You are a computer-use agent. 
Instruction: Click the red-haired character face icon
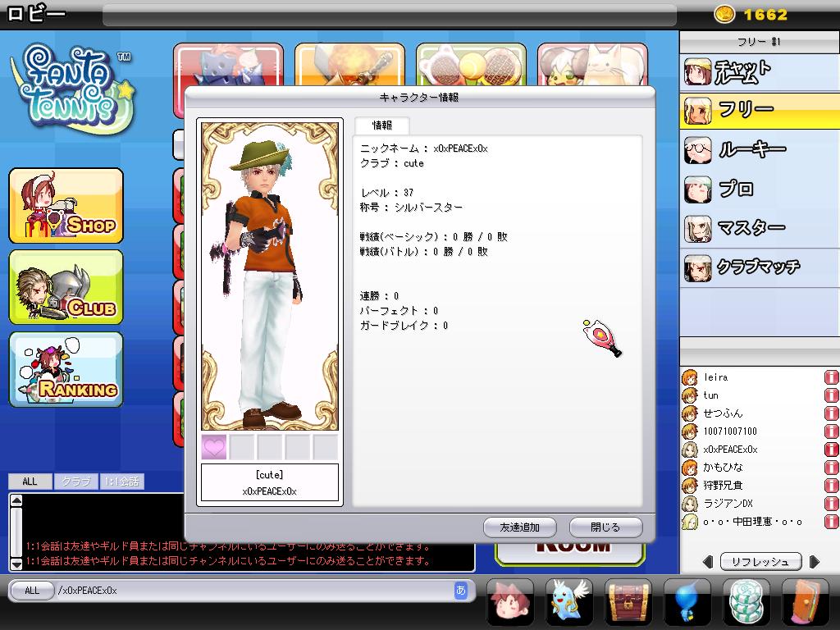point(509,603)
